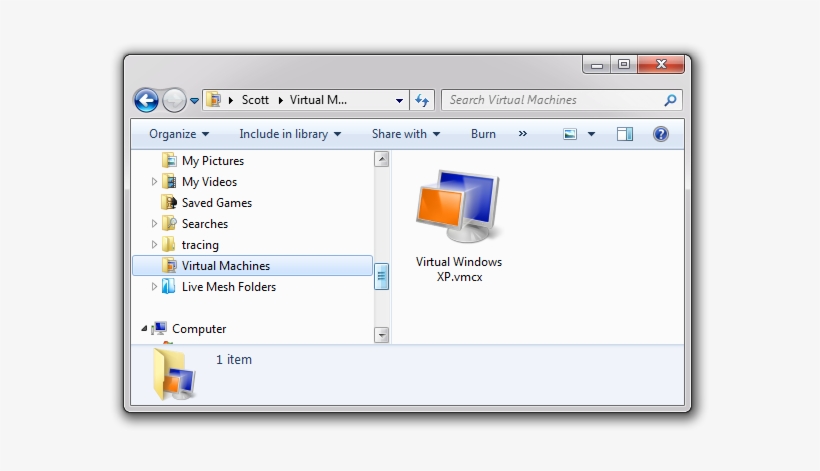Click the Saved Games folder icon
Image resolution: width=820 pixels, height=471 pixels.
(x=169, y=202)
